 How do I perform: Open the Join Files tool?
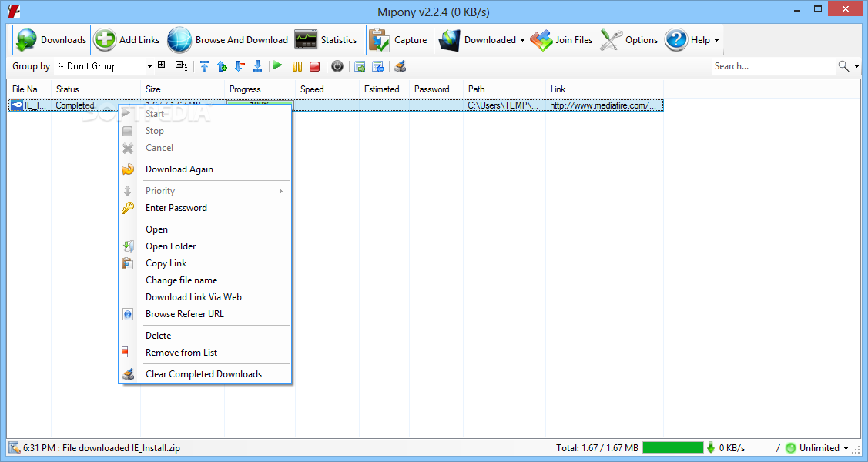561,40
